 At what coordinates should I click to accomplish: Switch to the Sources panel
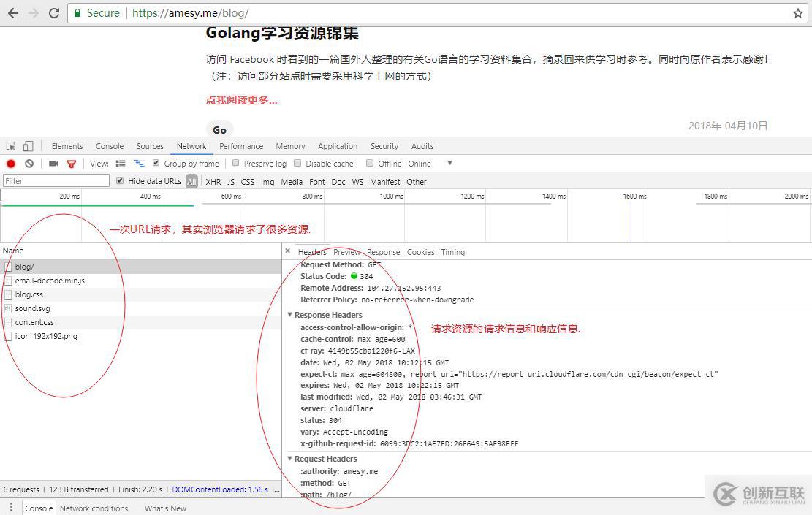pyautogui.click(x=150, y=146)
